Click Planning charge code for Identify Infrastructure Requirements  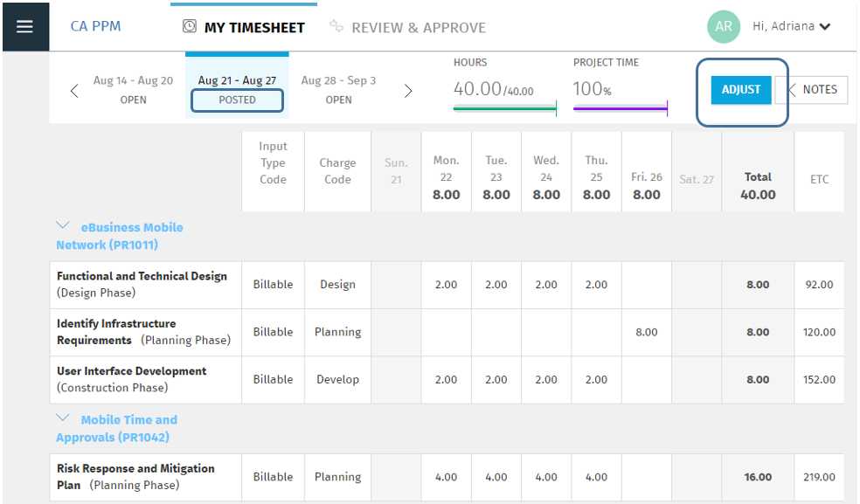338,332
